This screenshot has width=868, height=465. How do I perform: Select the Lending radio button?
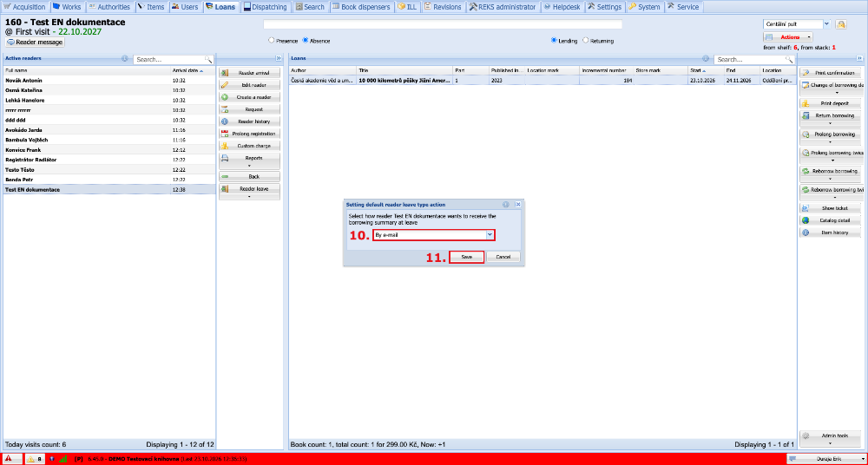pyautogui.click(x=554, y=41)
